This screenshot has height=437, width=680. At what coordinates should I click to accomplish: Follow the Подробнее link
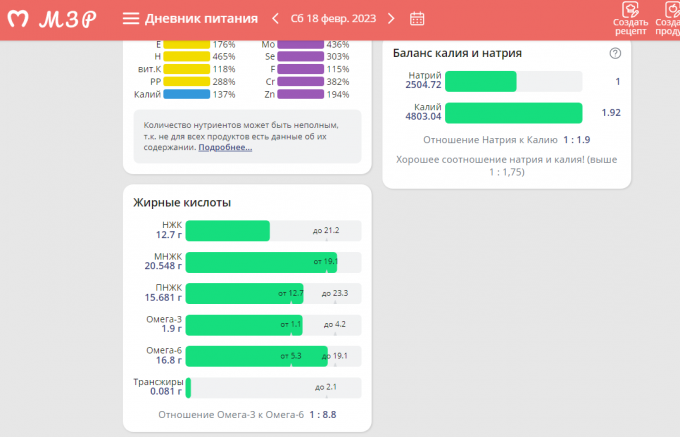coord(225,147)
